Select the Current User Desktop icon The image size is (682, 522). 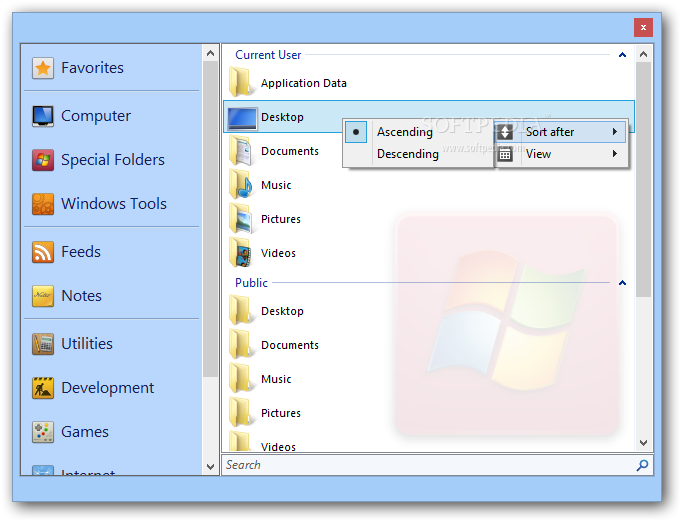(x=242, y=118)
